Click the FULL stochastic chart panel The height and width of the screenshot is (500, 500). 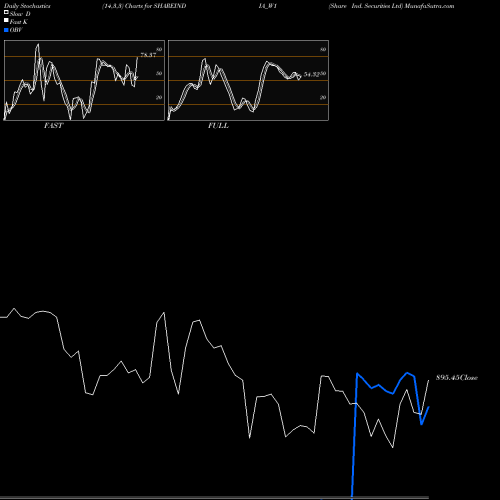click(x=248, y=80)
